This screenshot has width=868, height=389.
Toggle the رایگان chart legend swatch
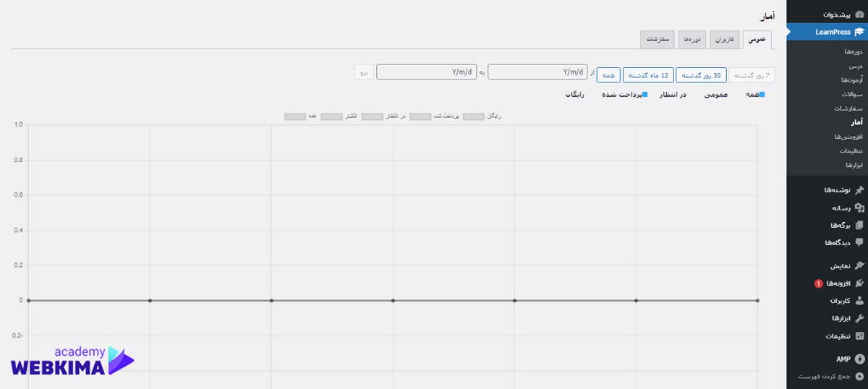pos(474,116)
